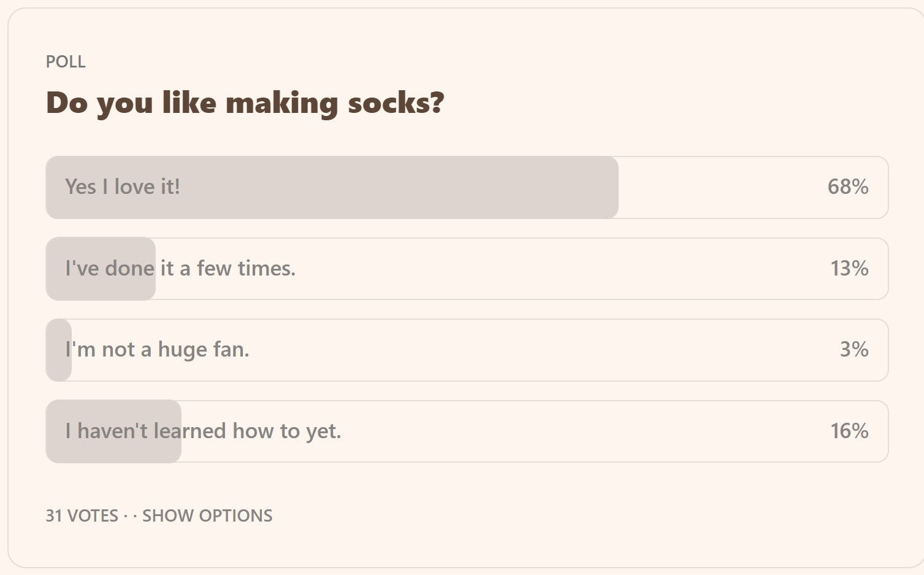Screen dimensions: 924x575
Task: Click the 68% result value
Action: 848,187
